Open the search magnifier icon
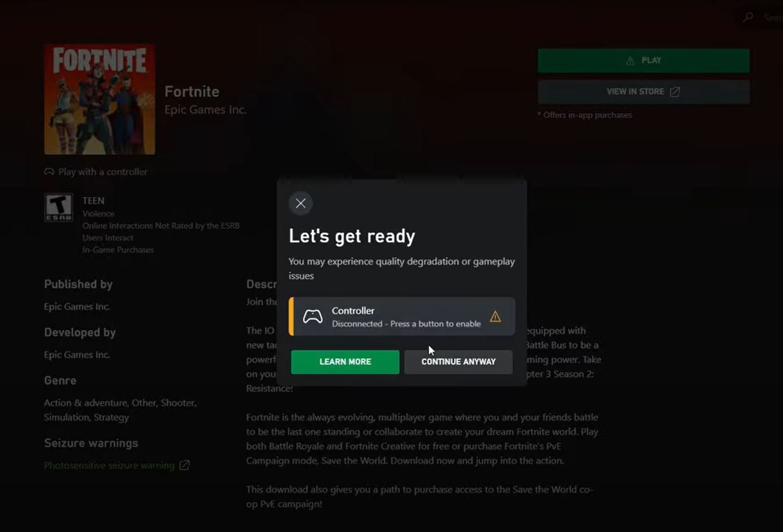The image size is (783, 532). click(748, 17)
